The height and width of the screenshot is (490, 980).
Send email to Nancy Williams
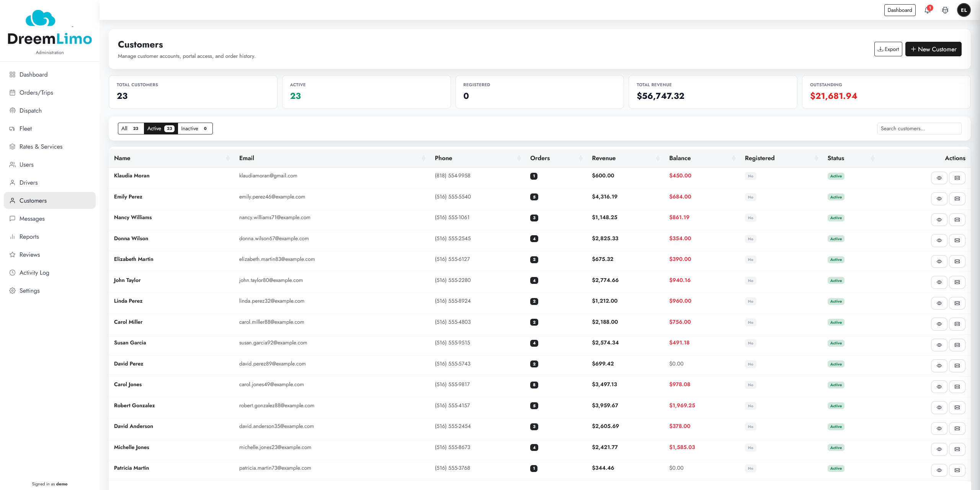pos(957,220)
